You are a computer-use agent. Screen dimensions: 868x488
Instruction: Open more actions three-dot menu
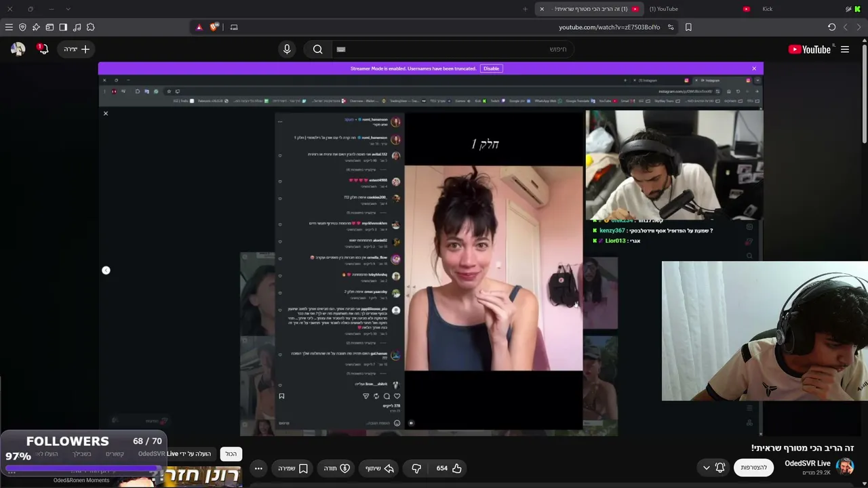coord(258,468)
